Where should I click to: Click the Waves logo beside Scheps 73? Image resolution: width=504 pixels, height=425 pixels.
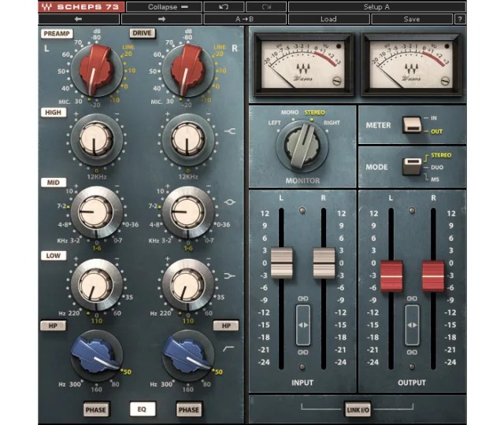click(47, 7)
